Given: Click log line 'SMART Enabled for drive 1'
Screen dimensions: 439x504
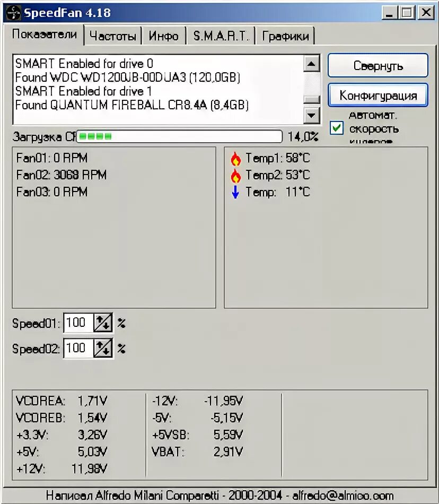Looking at the screenshot, I should pos(83,91).
